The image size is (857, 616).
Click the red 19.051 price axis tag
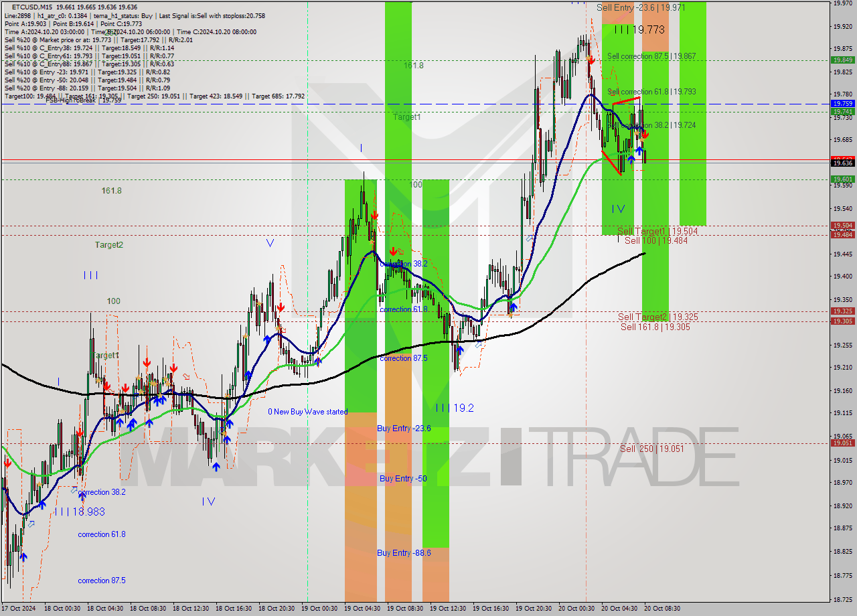coord(842,443)
